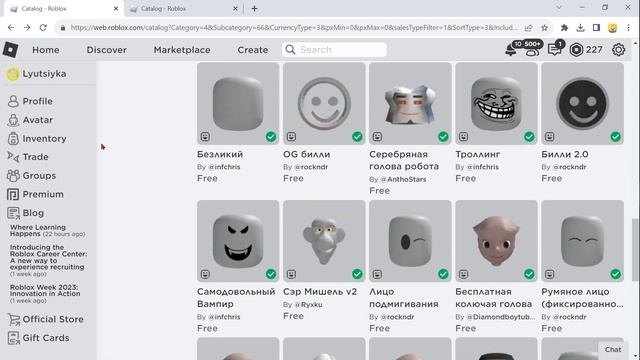Image resolution: width=640 pixels, height=360 pixels.
Task: Open browser downloads icon
Action: [x=580, y=28]
